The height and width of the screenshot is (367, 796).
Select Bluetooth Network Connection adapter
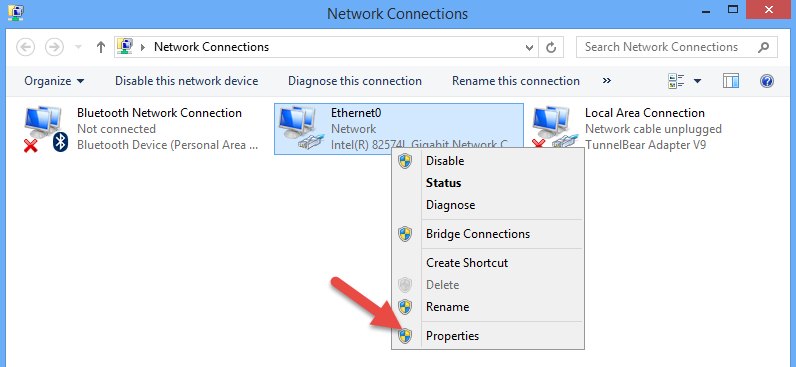pos(142,129)
